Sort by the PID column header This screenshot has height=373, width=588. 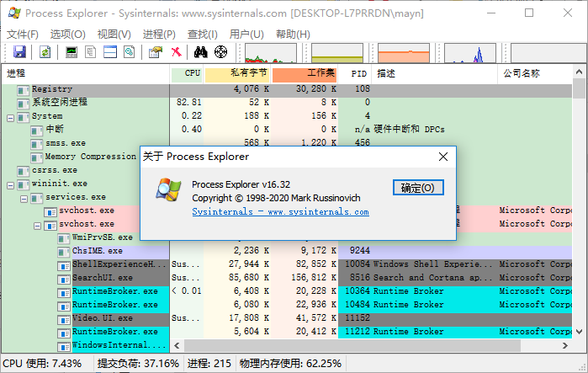pos(355,73)
